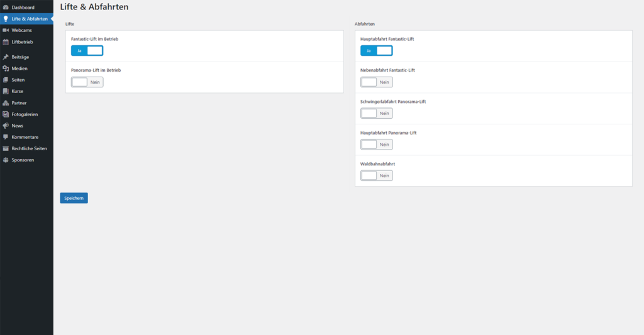Click the Kommentare speech bubble icon
Image resolution: width=644 pixels, height=335 pixels.
[6, 137]
